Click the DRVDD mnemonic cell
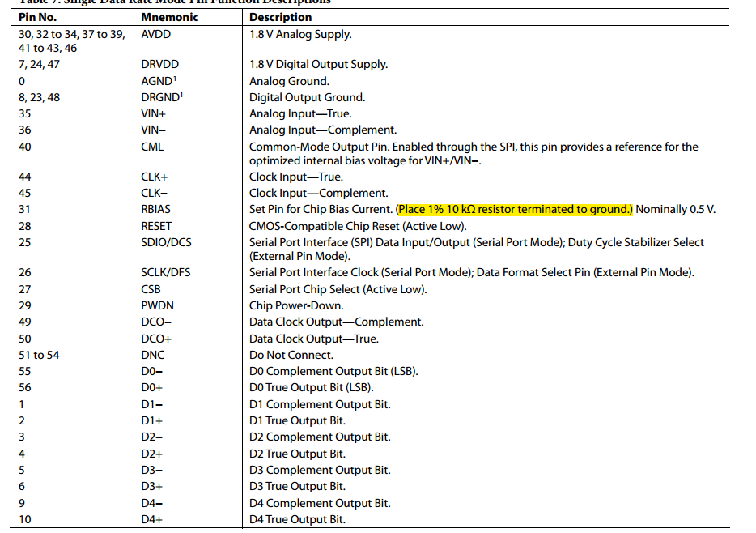The height and width of the screenshot is (533, 756). pos(160,64)
